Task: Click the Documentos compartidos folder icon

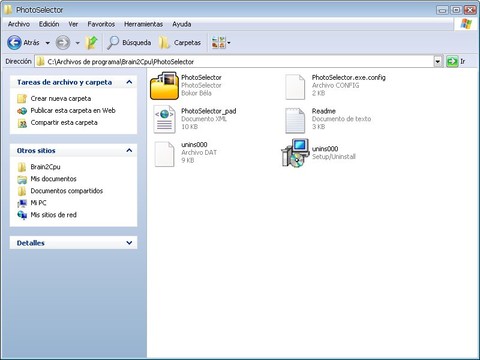Action: (22, 191)
